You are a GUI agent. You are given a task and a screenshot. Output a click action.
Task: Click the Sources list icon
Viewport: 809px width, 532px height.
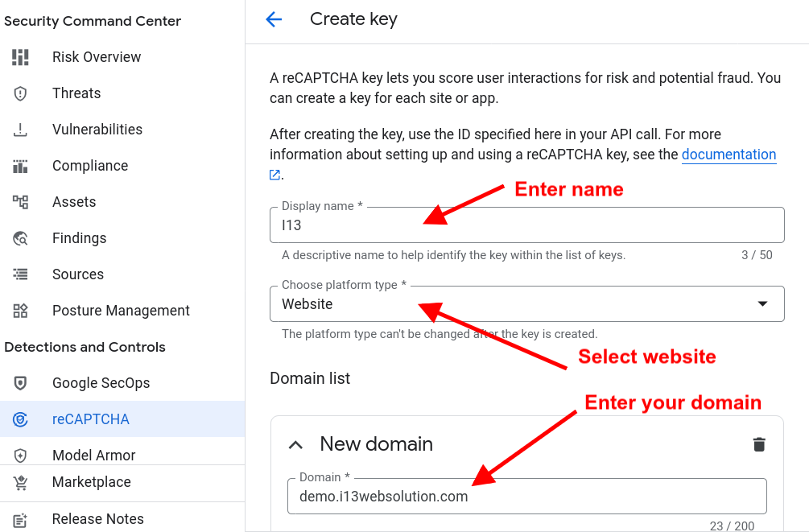point(20,274)
